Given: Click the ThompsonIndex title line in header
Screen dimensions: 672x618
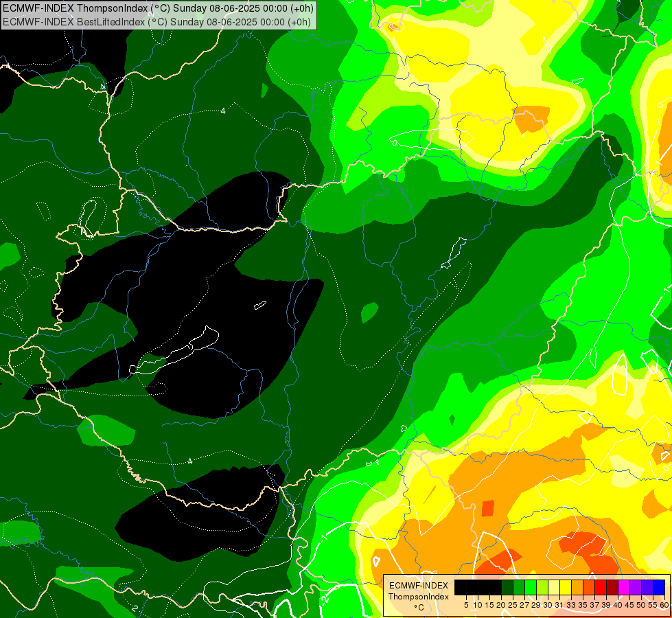Looking at the screenshot, I should click(x=158, y=8).
